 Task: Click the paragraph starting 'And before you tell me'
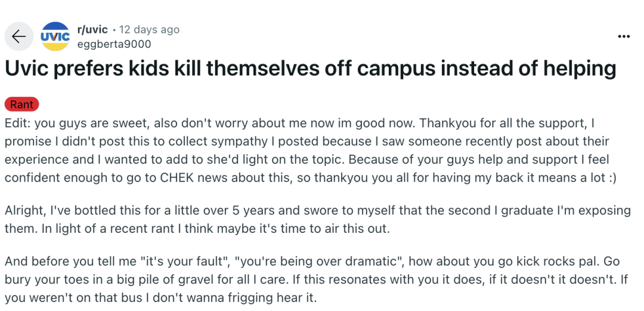pyautogui.click(x=316, y=279)
